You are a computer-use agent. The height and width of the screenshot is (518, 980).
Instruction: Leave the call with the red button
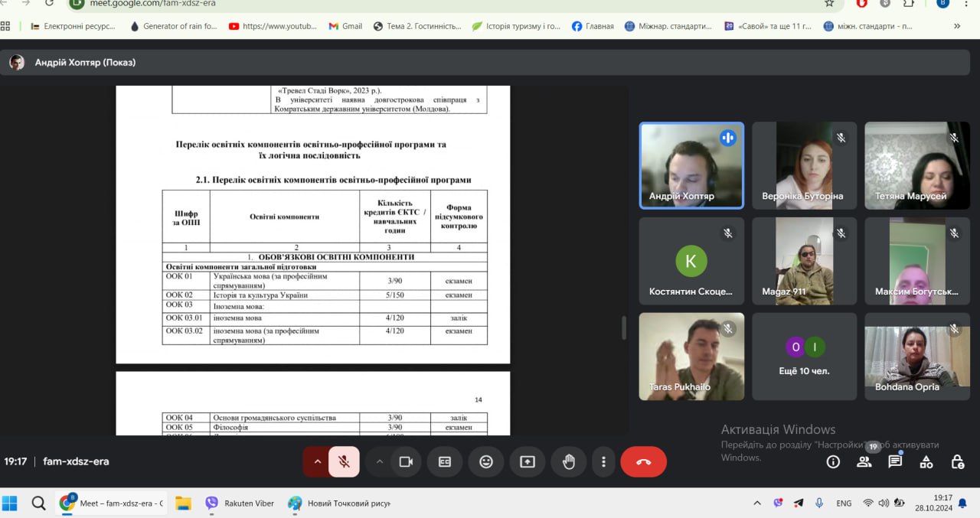pos(643,462)
